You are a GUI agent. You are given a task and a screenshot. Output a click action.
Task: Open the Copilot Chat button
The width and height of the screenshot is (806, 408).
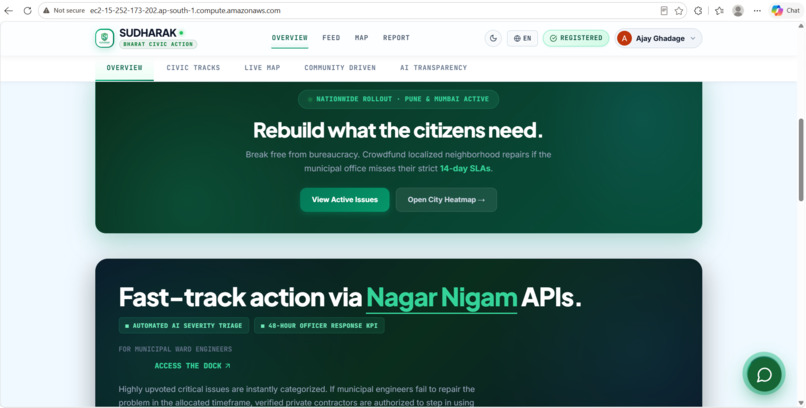click(x=785, y=10)
